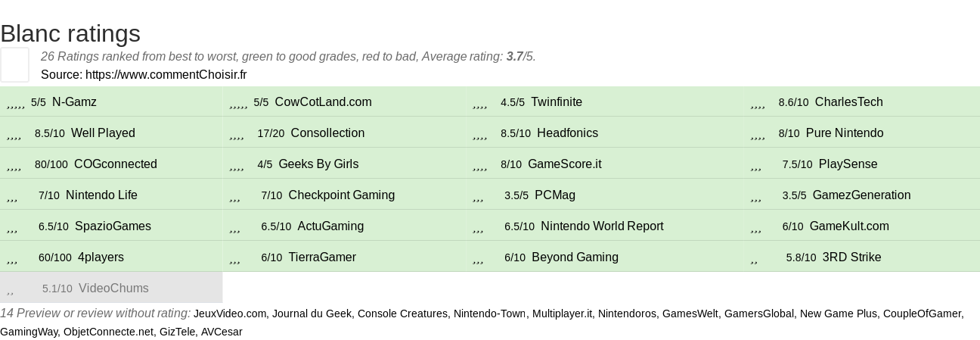This screenshot has width=980, height=340.
Task: Go to the Pure Nintendo review
Action: 844,133
